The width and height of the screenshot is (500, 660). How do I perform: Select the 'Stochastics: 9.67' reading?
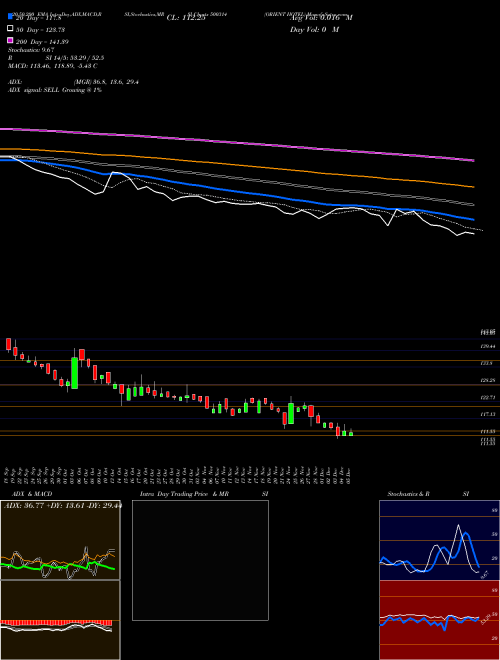31,50
